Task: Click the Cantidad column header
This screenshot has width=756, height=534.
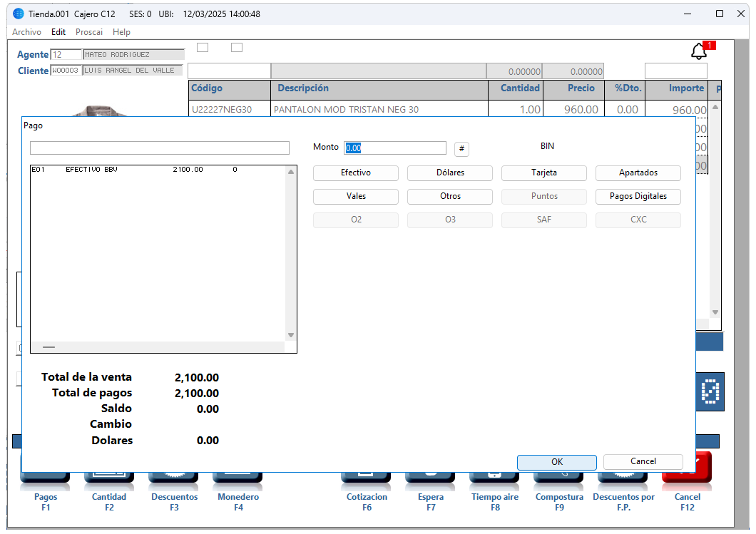Action: [516, 90]
